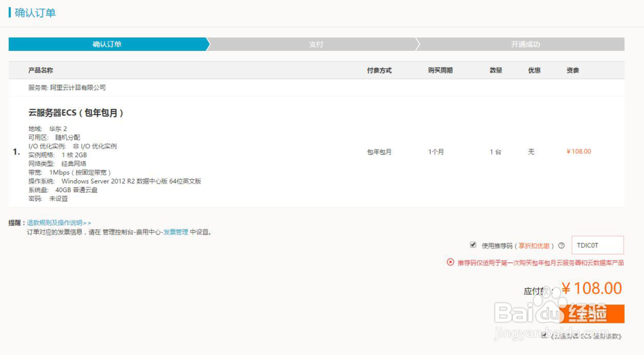Screen dimensions: 644x355
Task: Click the 1Mbps（按固定带宽）bandwidth line
Action: pos(70,173)
